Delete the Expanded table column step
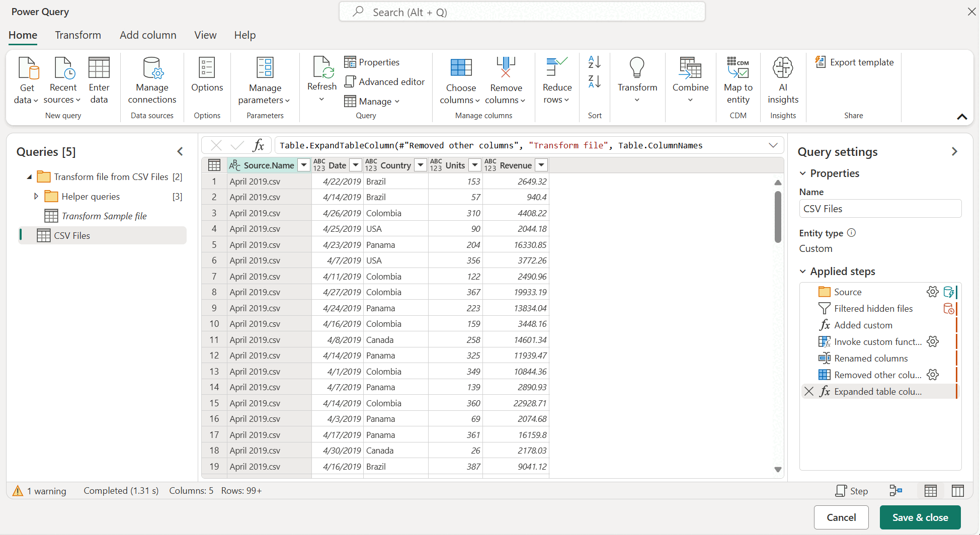The height and width of the screenshot is (535, 980). pos(809,391)
